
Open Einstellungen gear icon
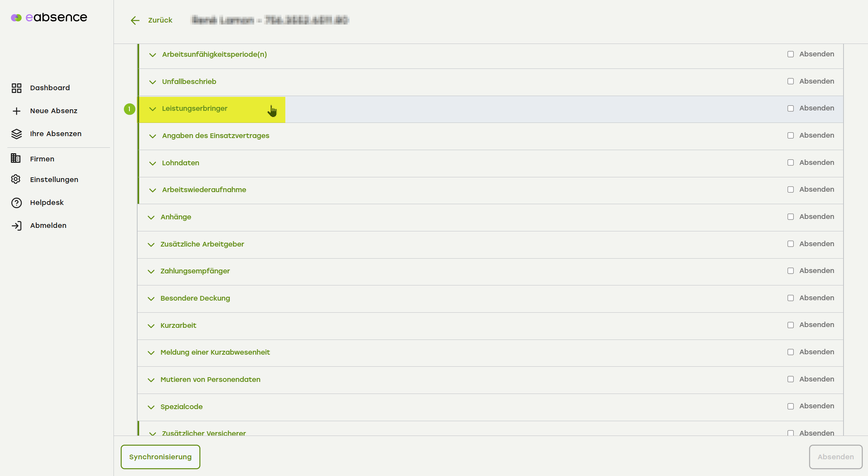(16, 179)
